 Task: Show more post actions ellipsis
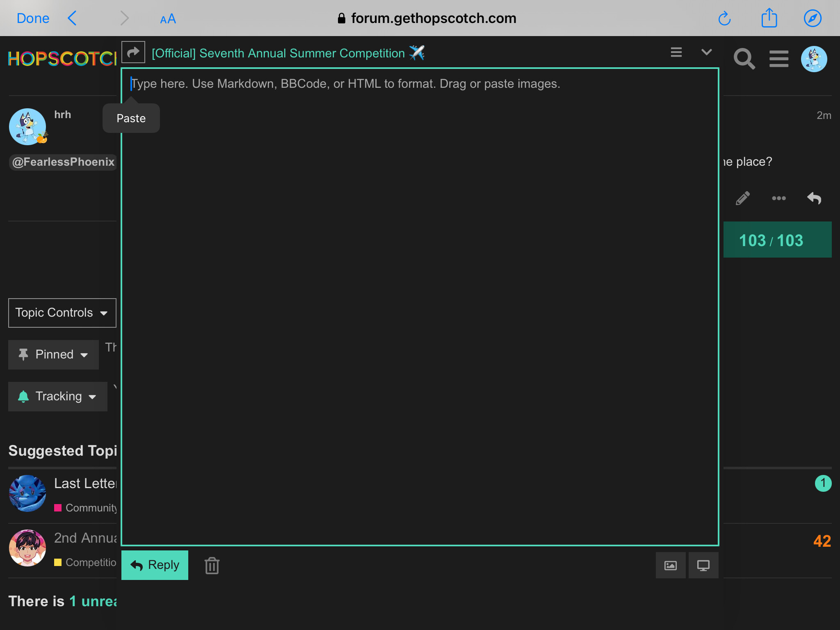pos(778,199)
